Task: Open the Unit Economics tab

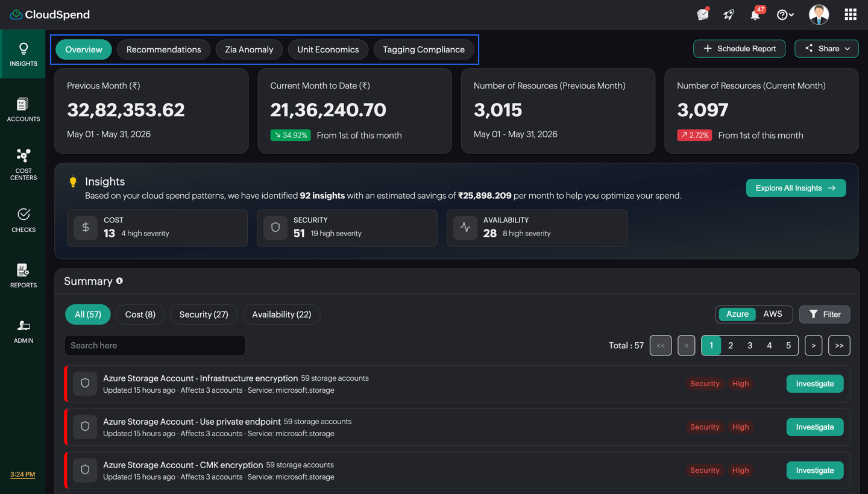Action: coord(328,49)
